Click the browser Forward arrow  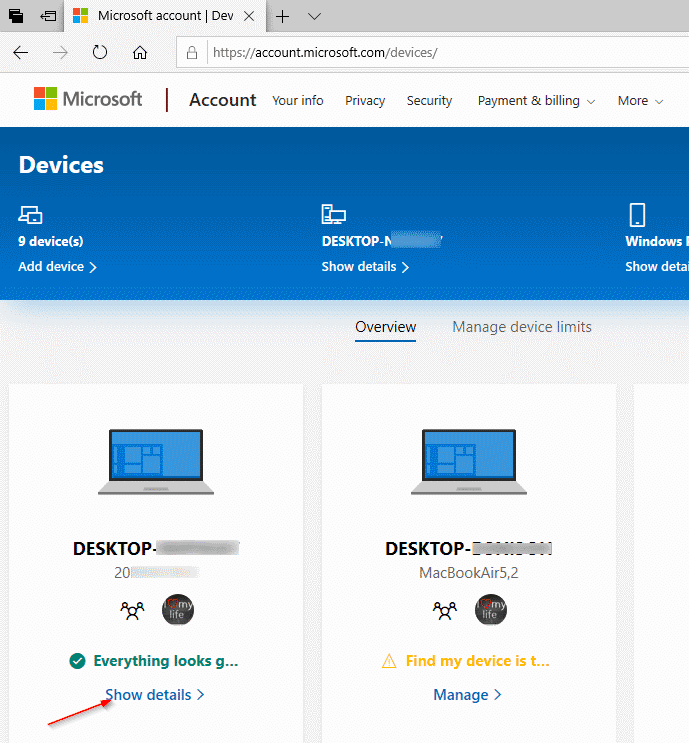point(60,53)
